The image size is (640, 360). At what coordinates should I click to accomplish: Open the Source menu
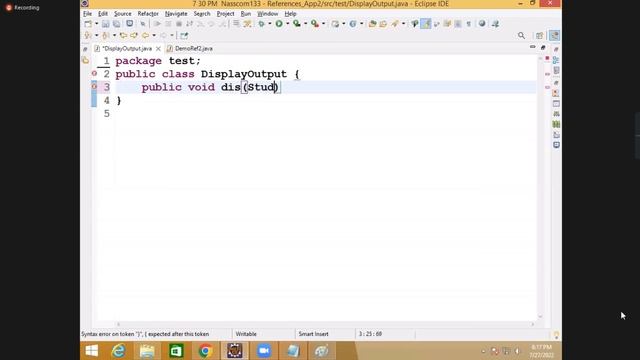pos(122,13)
